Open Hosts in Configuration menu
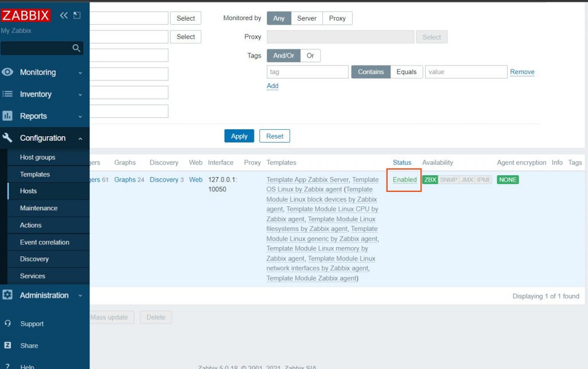The height and width of the screenshot is (369, 588). click(x=29, y=191)
